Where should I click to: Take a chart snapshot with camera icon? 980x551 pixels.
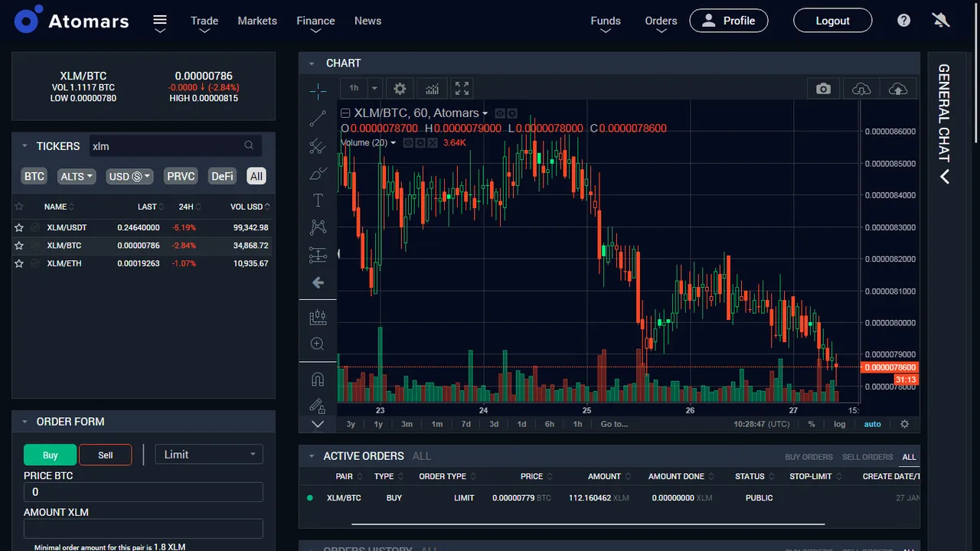pyautogui.click(x=823, y=89)
